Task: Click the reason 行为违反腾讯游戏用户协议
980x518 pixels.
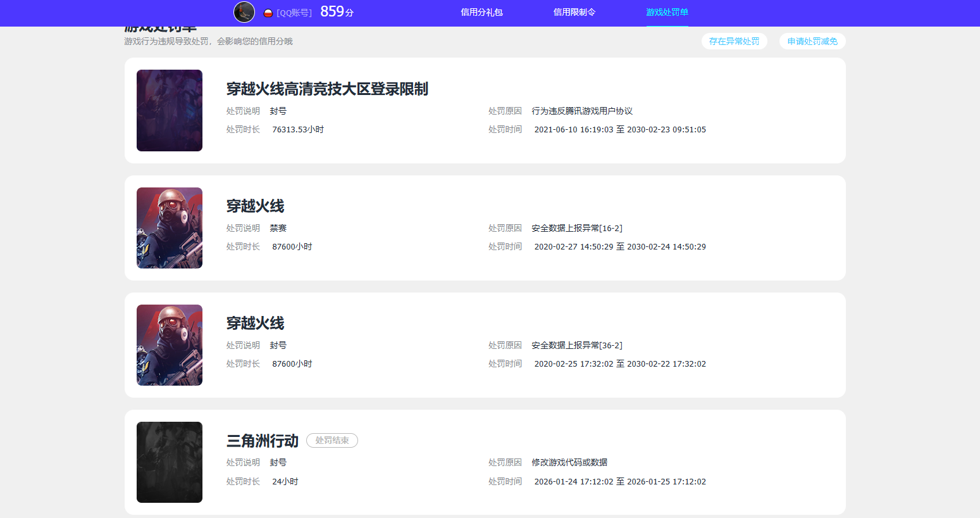Action: [582, 111]
